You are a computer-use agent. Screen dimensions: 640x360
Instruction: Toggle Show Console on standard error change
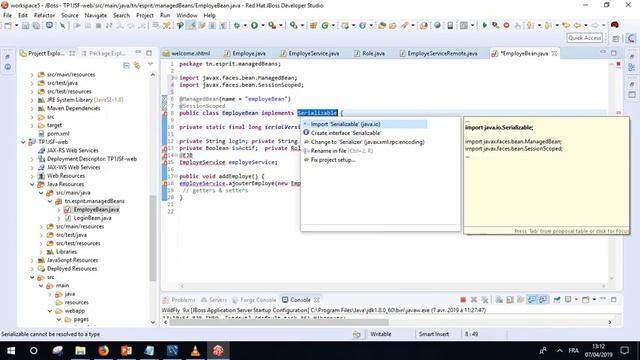pos(542,300)
